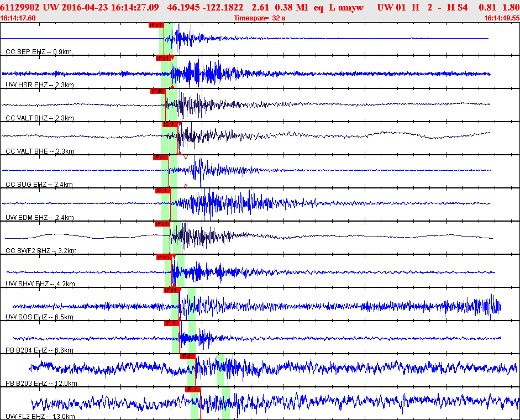The height and width of the screenshot is (420, 520).
Task: Click the origin time 16:14:27.09 in header
Action: 135,7
